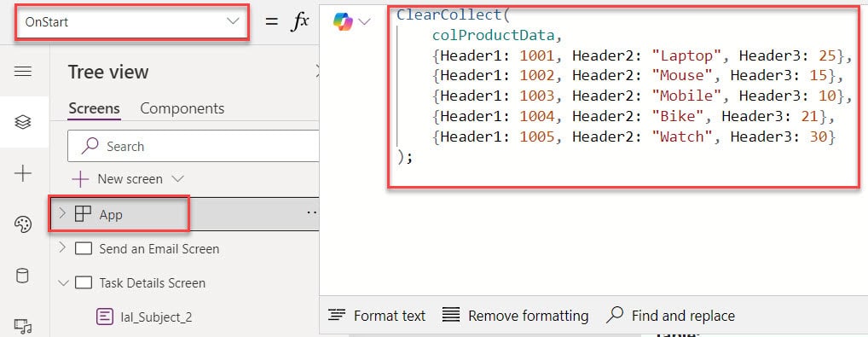Select Task Details Screen

point(153,283)
